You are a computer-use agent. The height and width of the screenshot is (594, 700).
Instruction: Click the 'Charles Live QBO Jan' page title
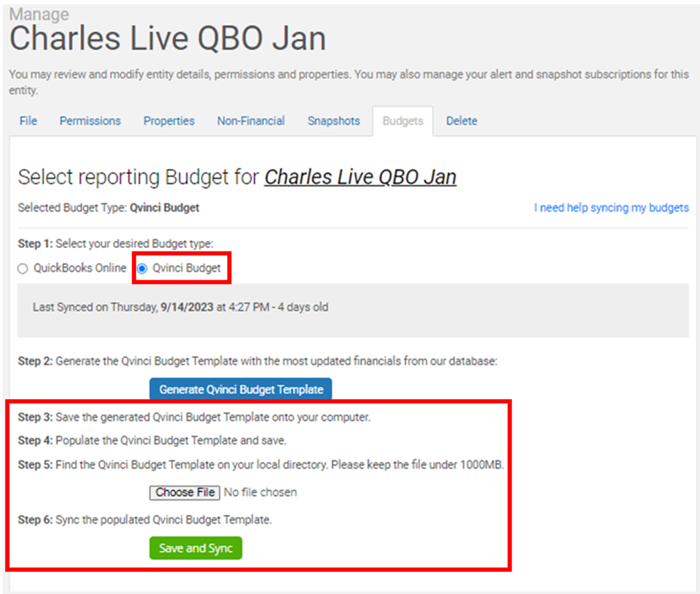(168, 39)
